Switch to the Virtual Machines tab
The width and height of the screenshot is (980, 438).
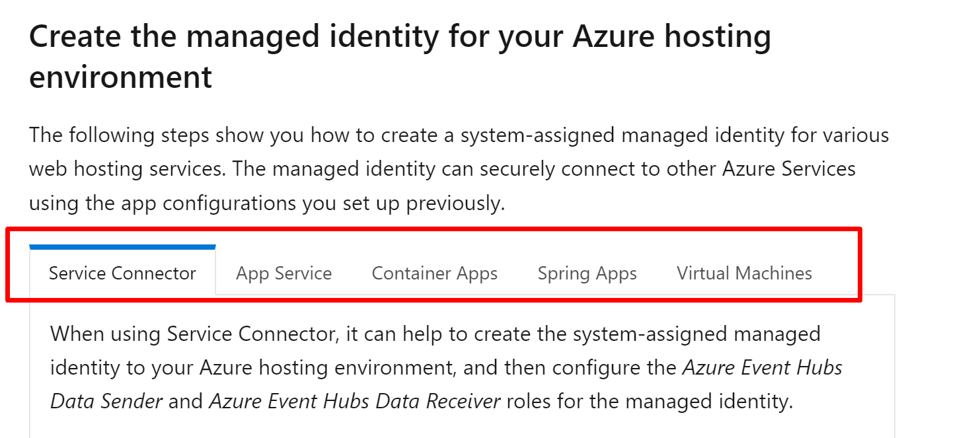point(745,273)
